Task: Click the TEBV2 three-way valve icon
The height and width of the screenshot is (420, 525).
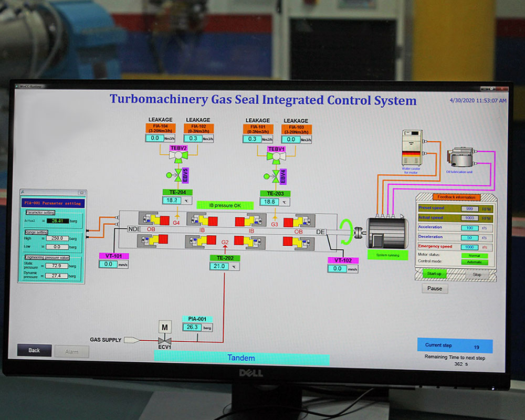Action: point(178,156)
